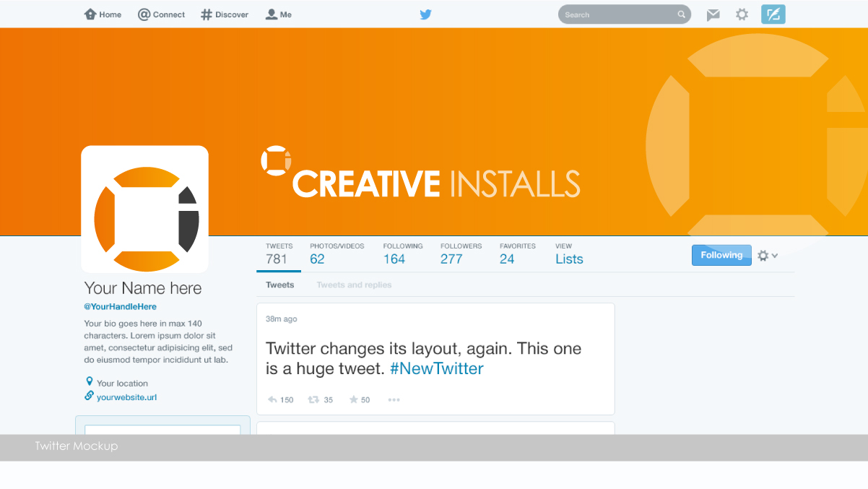Select the Tweets sub-tab
Image resolution: width=868 pixels, height=489 pixels.
click(x=280, y=285)
